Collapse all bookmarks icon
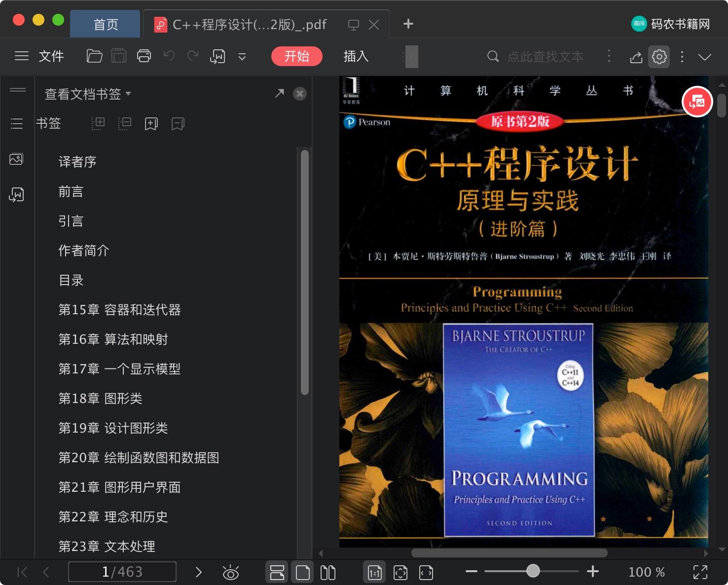This screenshot has height=585, width=728. tap(125, 123)
